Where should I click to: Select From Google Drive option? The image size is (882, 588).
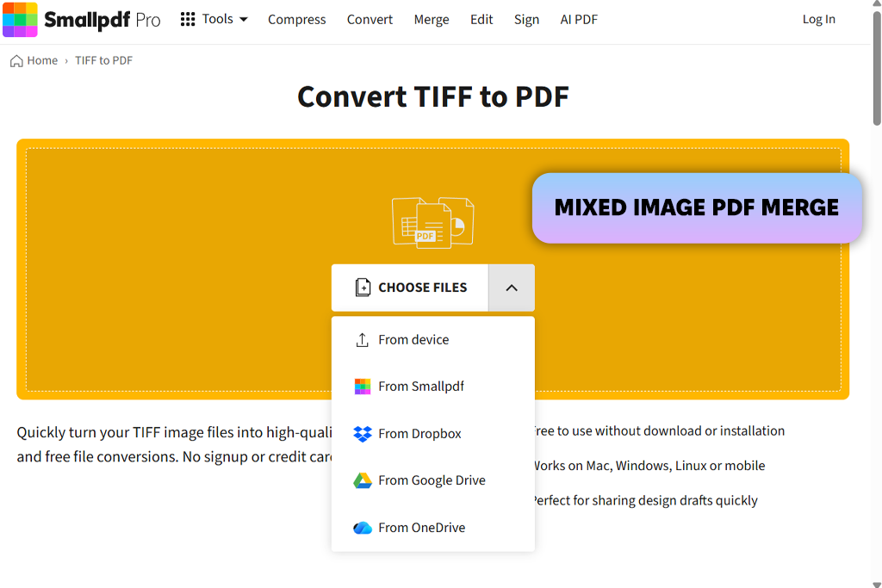pyautogui.click(x=433, y=480)
